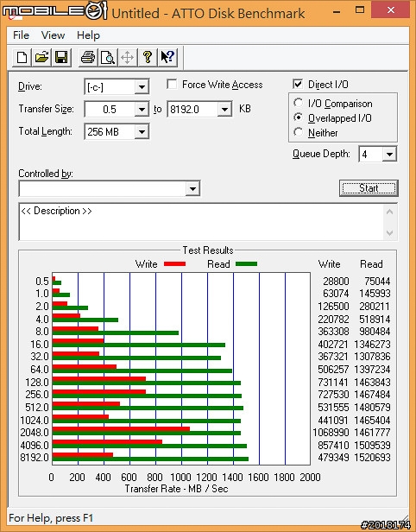The width and height of the screenshot is (416, 532).
Task: Save results with the floppy disk icon
Action: [x=61, y=57]
